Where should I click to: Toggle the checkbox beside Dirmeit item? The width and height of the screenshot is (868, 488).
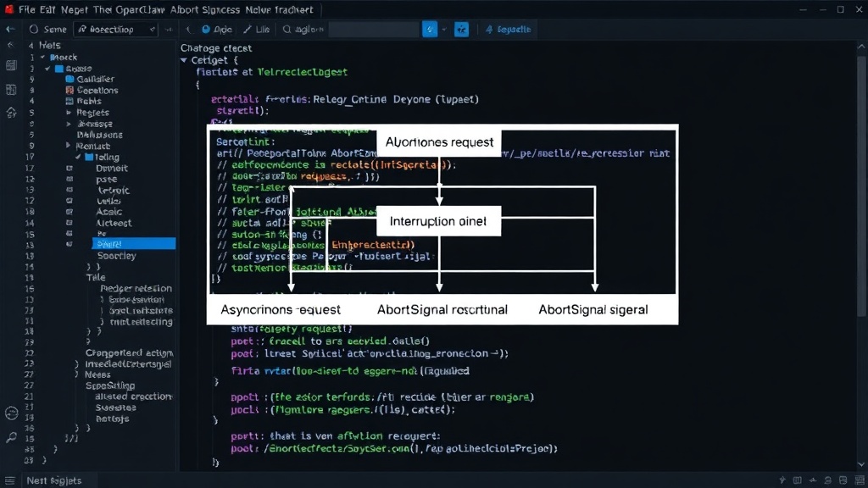pyautogui.click(x=70, y=169)
